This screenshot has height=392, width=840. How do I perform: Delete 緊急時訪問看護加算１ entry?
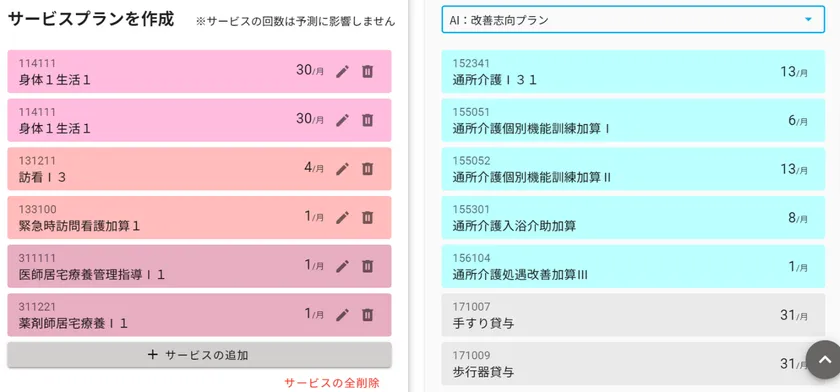(x=368, y=217)
